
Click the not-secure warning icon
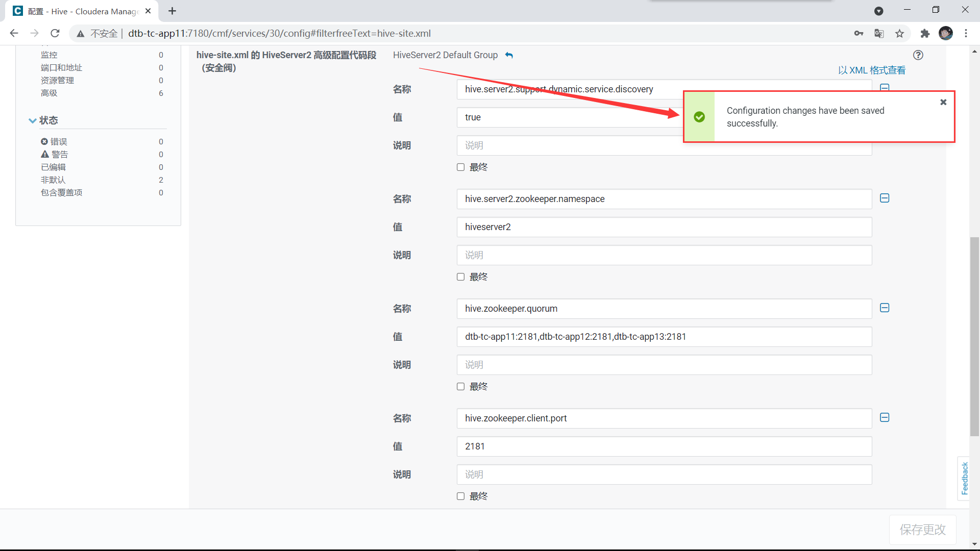81,33
